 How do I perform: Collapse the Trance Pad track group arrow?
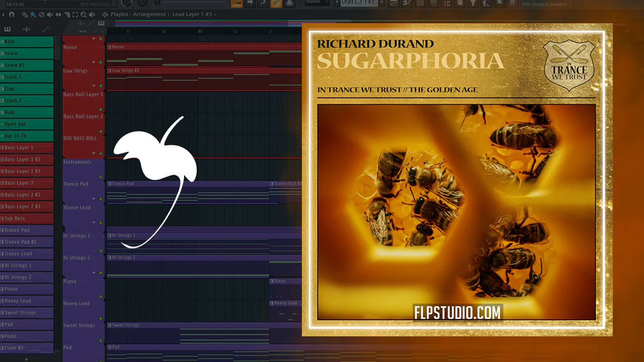[x=94, y=199]
